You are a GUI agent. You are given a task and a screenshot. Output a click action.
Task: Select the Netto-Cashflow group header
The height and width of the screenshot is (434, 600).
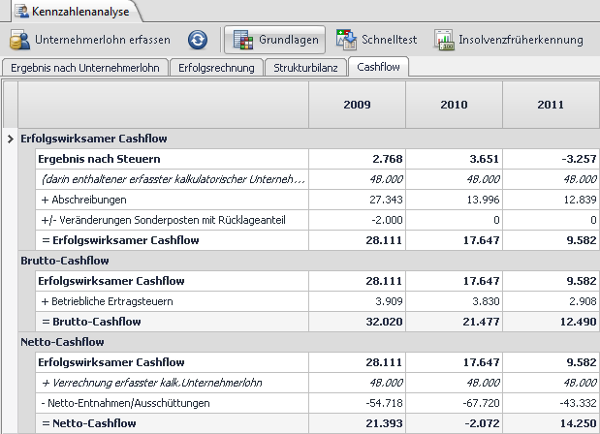coord(62,342)
